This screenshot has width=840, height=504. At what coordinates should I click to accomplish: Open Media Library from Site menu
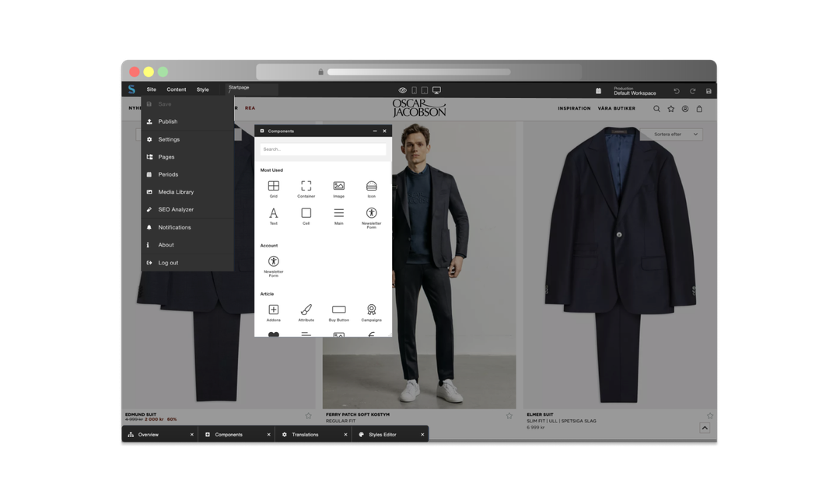[176, 192]
